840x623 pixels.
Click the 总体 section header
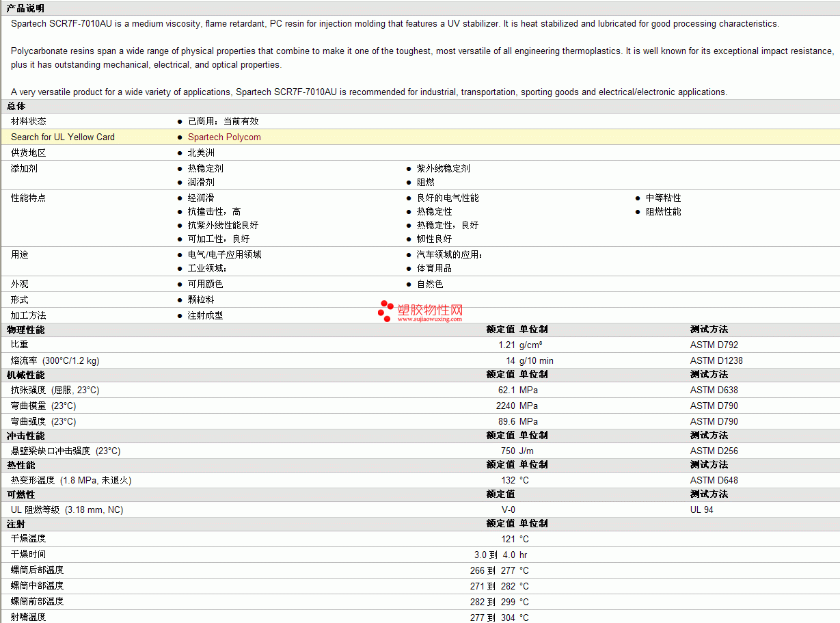click(16, 106)
